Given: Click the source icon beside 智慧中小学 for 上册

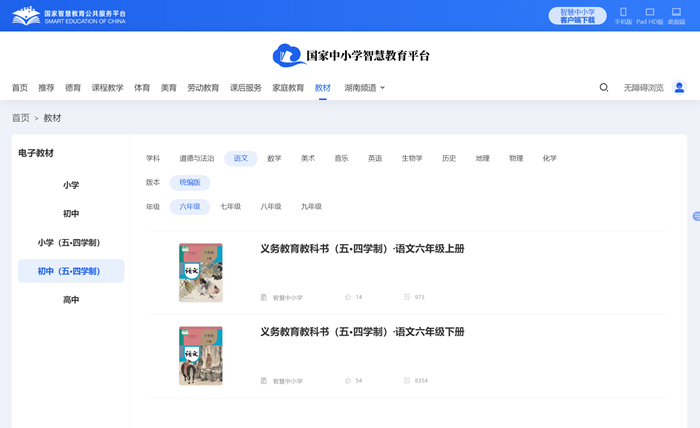Looking at the screenshot, I should [x=264, y=297].
